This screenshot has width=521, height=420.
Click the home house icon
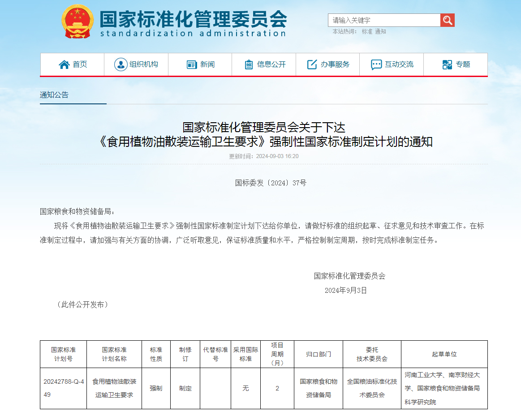[64, 64]
